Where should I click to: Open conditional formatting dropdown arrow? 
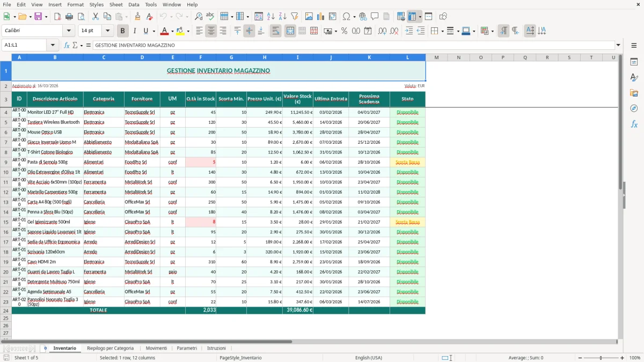pos(492,31)
